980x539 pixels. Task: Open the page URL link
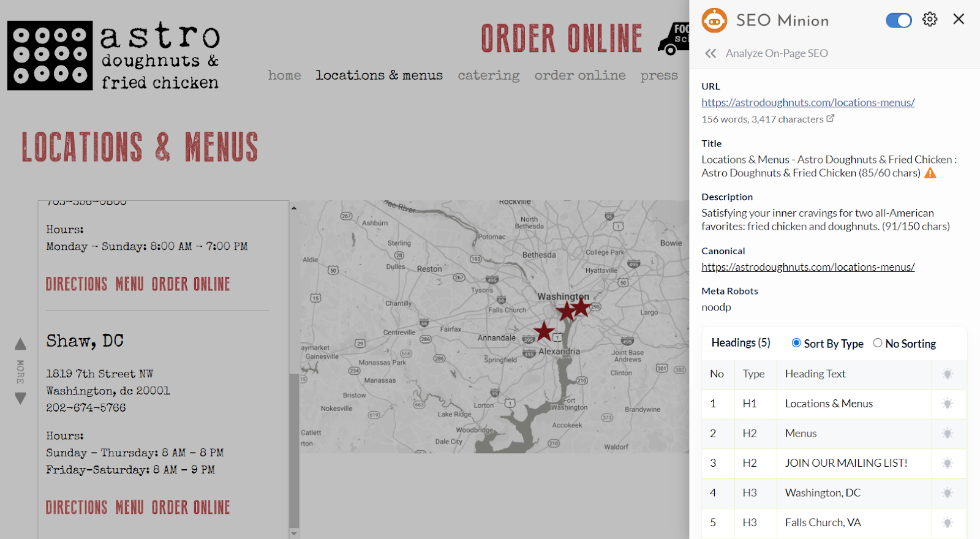click(x=808, y=102)
